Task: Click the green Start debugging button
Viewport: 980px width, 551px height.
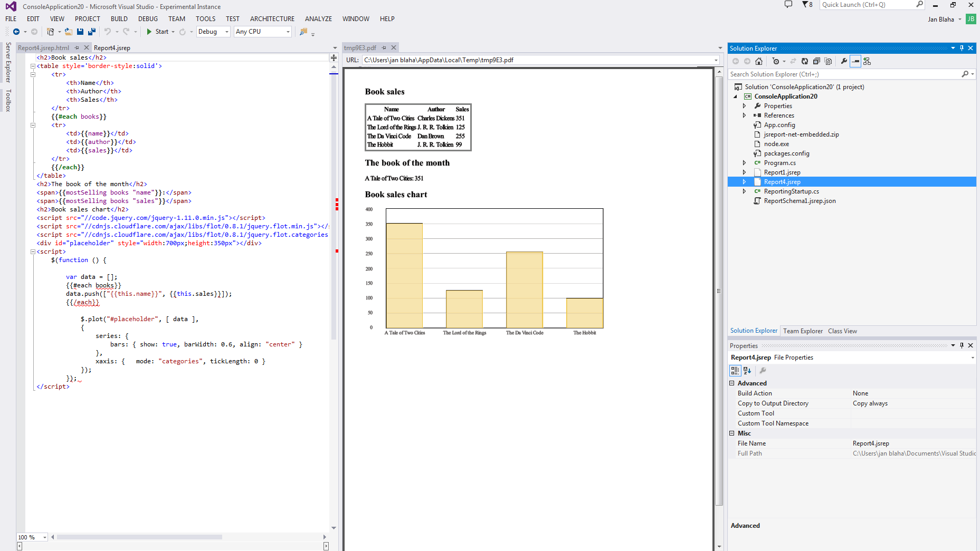Action: (x=157, y=32)
